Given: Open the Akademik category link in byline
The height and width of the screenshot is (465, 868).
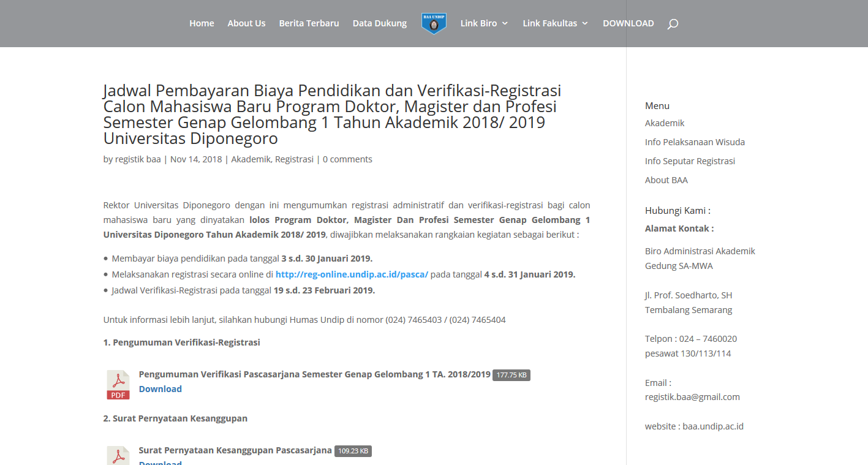Looking at the screenshot, I should pos(250,159).
